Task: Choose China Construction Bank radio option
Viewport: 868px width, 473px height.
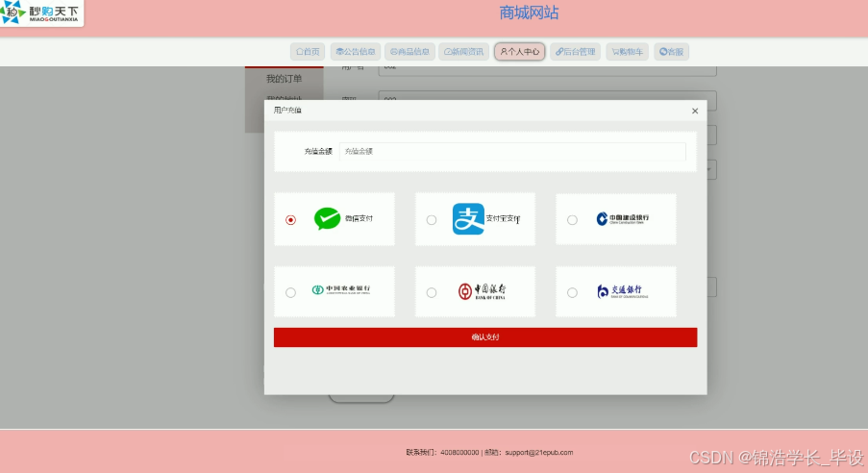Action: coord(572,220)
